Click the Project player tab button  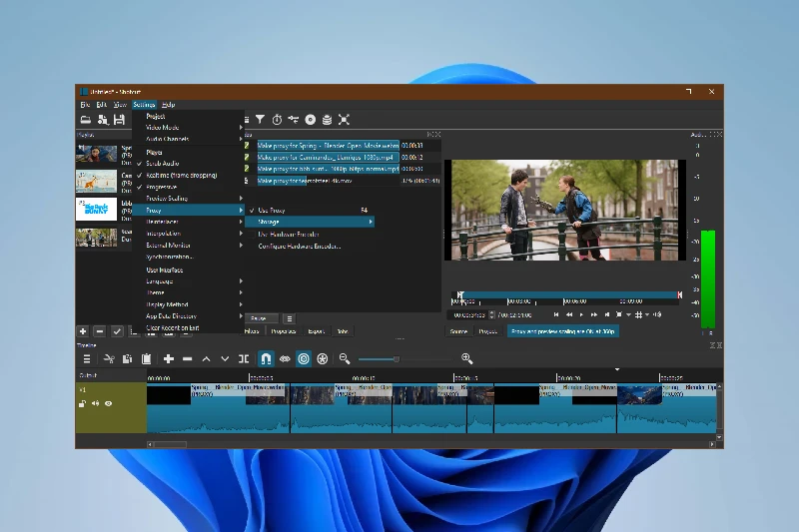pos(487,331)
